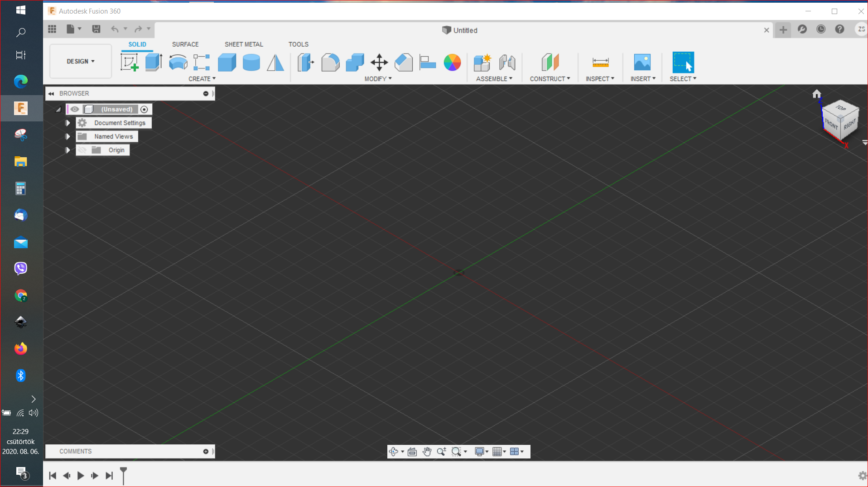This screenshot has width=868, height=487.
Task: Open the Grid and Snaps dropdown
Action: (x=499, y=451)
